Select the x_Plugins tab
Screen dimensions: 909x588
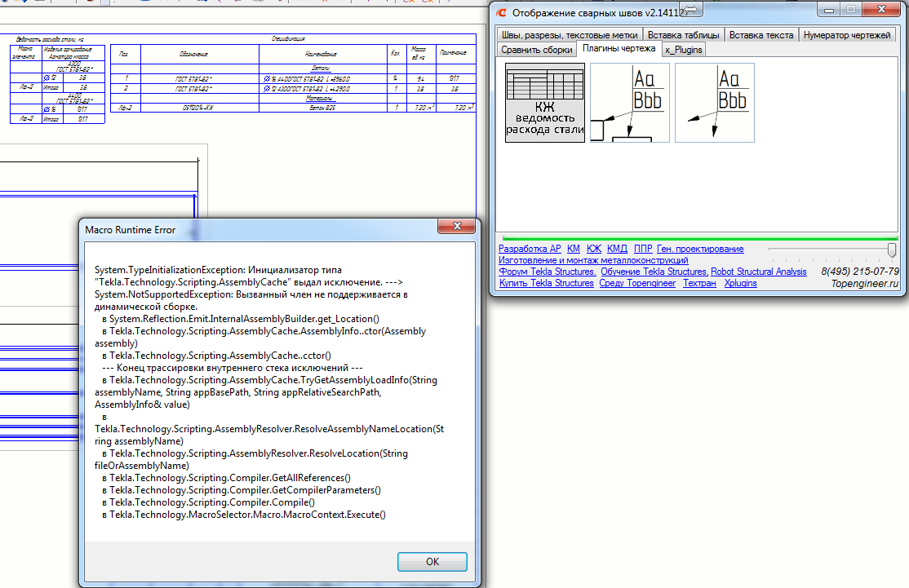pos(684,50)
